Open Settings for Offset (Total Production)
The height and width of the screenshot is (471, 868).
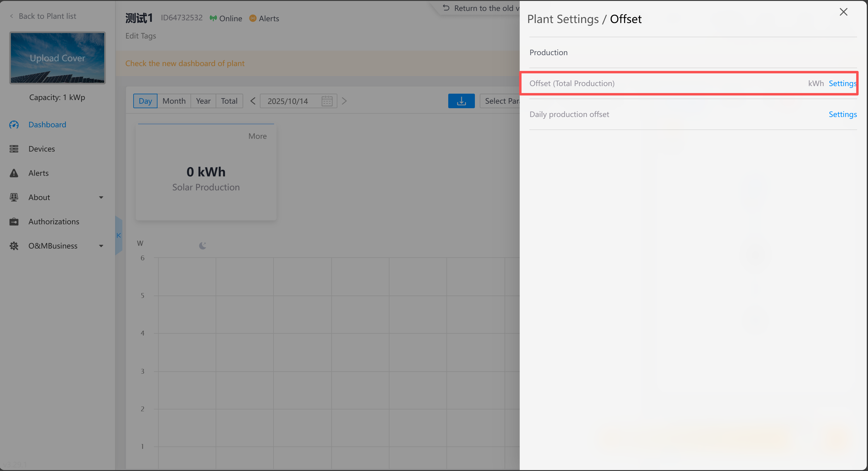point(842,83)
